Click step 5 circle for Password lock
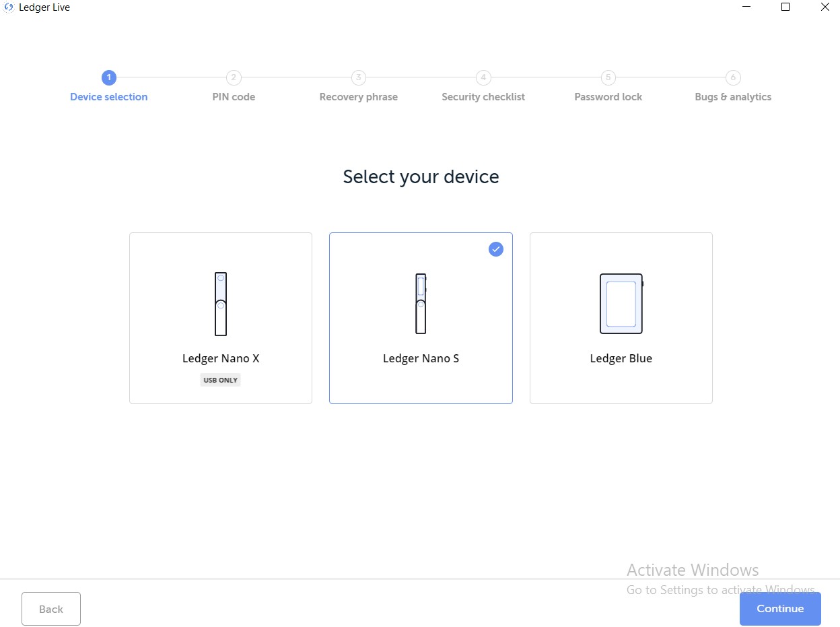This screenshot has width=840, height=627. 608,77
